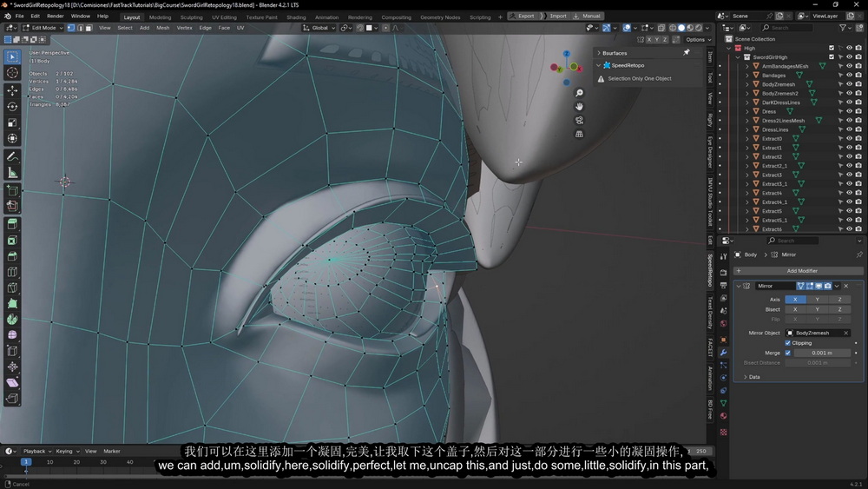Choose the Bevel tool
Viewport: 868px width, 489px height.
click(12, 256)
